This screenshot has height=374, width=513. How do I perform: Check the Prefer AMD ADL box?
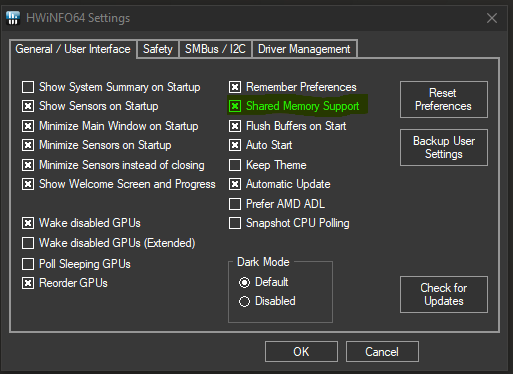click(x=235, y=204)
